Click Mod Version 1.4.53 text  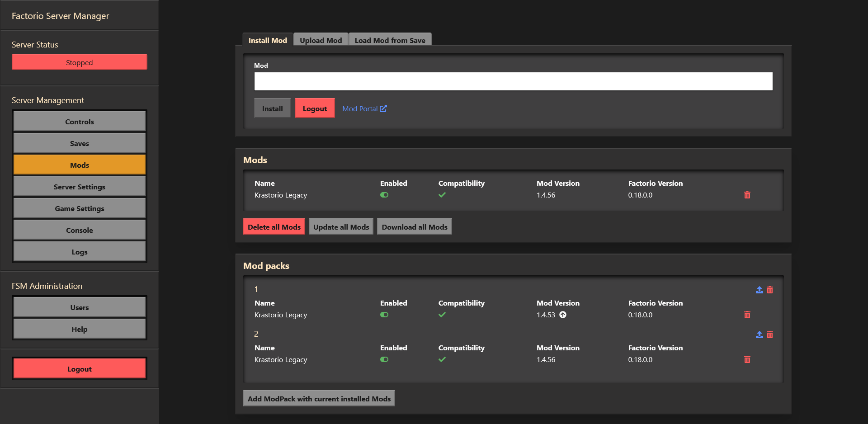546,315
